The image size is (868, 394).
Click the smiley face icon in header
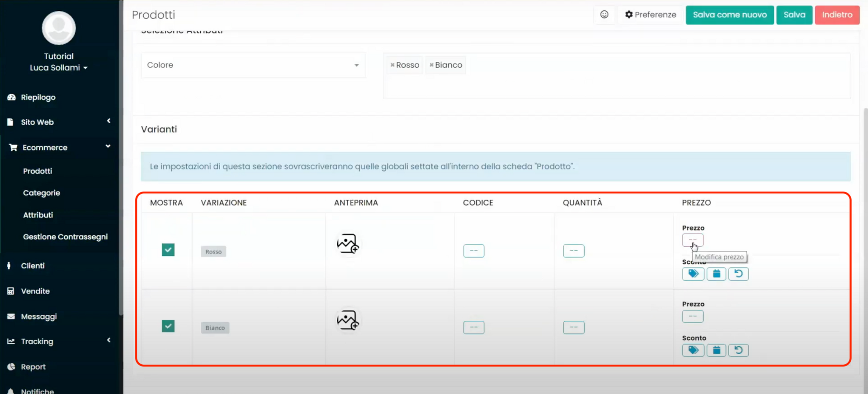pyautogui.click(x=604, y=14)
